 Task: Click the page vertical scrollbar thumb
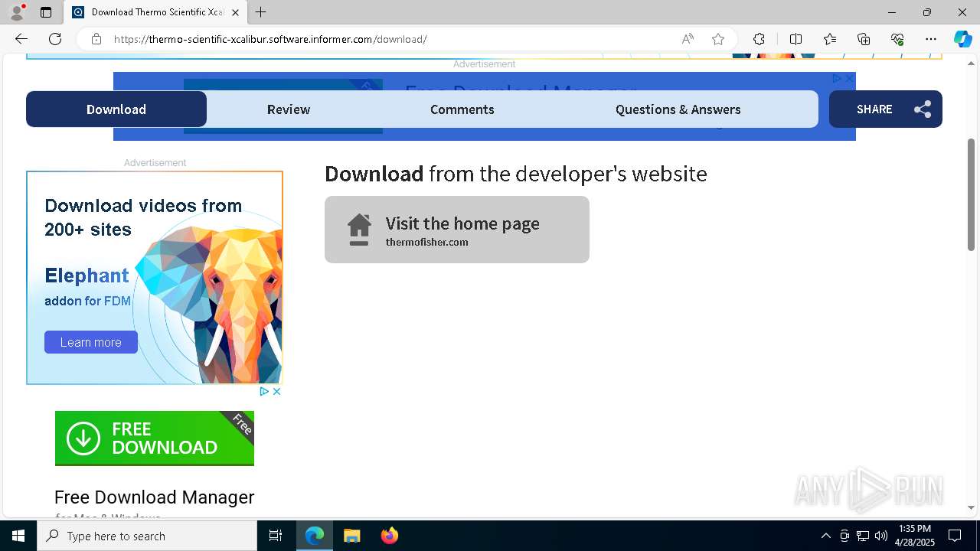click(971, 194)
